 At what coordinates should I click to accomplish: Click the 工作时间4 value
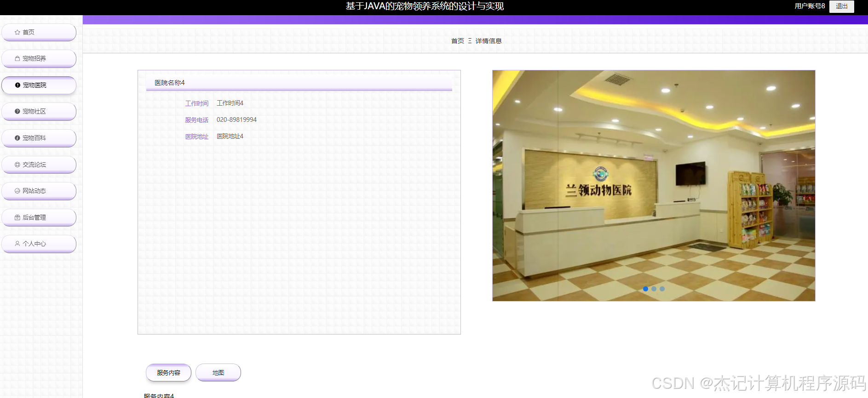(x=230, y=103)
